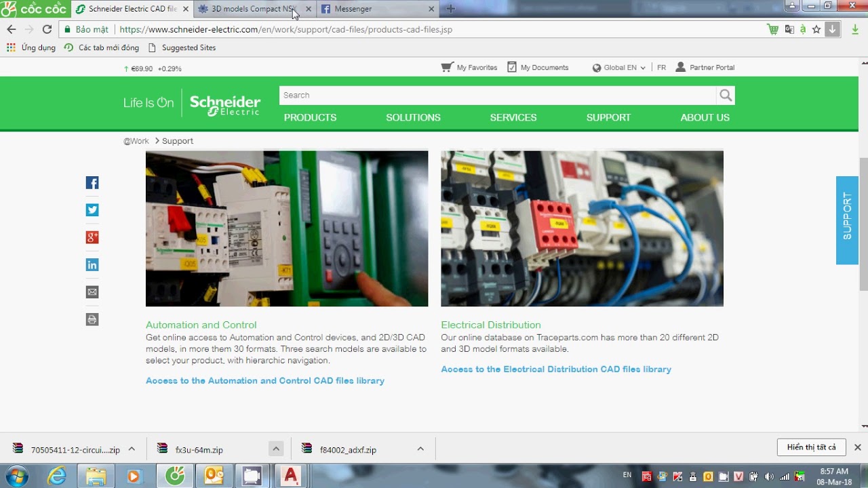This screenshot has height=488, width=868.
Task: Expand the Global EN language dropdown
Action: pyautogui.click(x=618, y=68)
